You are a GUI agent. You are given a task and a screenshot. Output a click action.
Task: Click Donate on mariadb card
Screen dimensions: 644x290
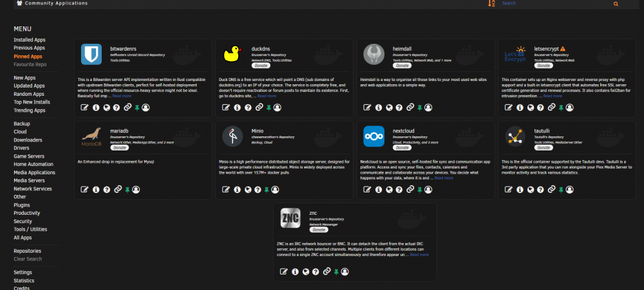click(120, 148)
